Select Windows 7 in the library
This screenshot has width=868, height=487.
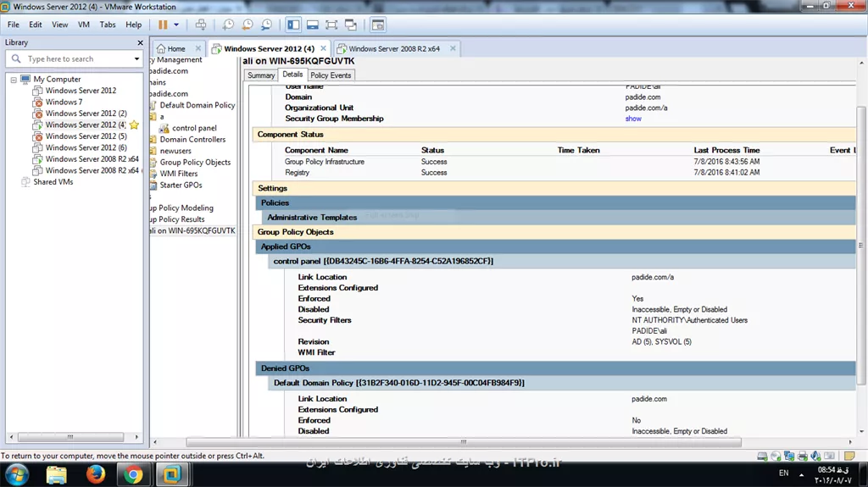(64, 102)
